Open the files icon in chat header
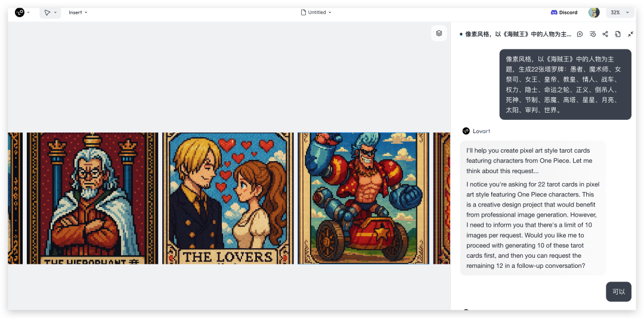Viewport: 644px width, 318px height. [618, 34]
